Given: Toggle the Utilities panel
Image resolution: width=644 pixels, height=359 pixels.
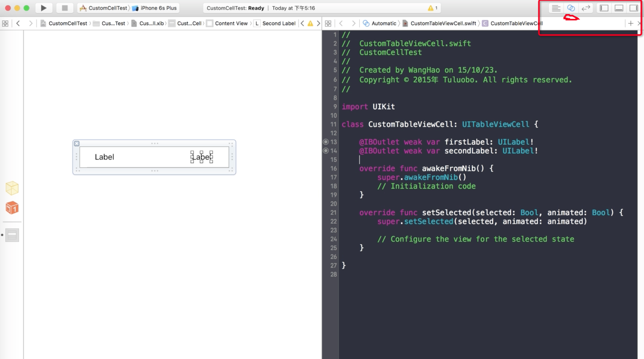Looking at the screenshot, I should 634,8.
